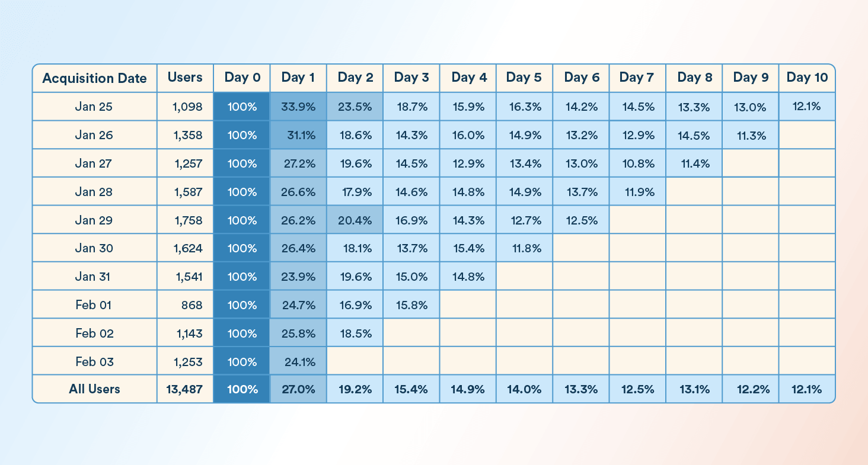Image resolution: width=868 pixels, height=465 pixels.
Task: Select the Feb 03 acquisition date cell
Action: [x=94, y=361]
